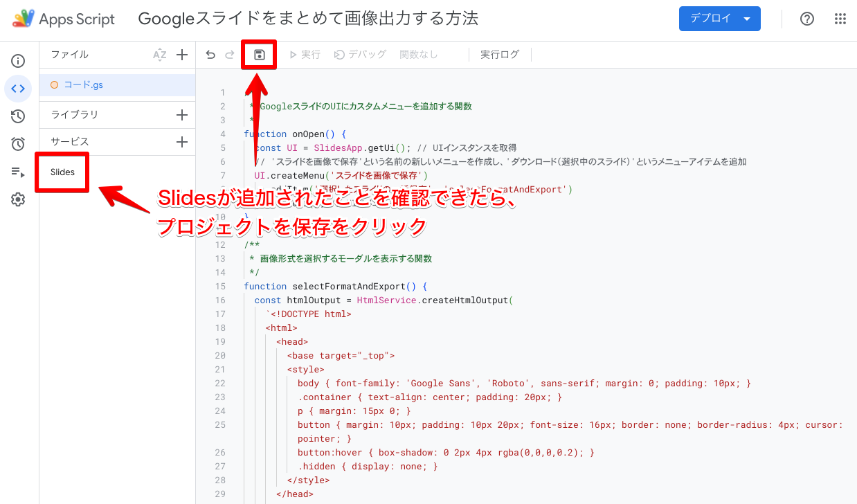Click the plus icon to add a file
The width and height of the screenshot is (857, 504).
[182, 55]
